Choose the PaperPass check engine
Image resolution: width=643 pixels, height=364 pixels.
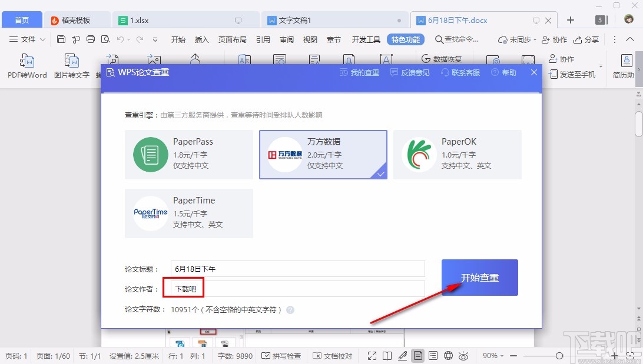188,154
